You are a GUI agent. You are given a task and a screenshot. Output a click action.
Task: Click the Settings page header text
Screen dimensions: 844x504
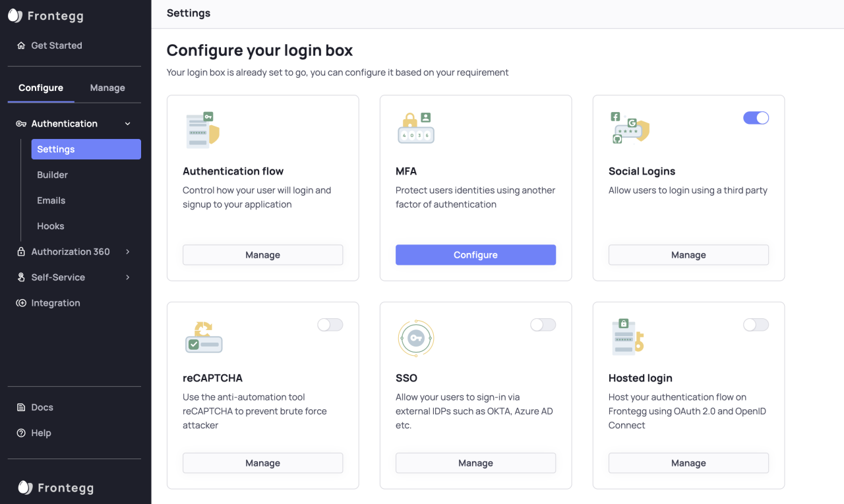[189, 13]
